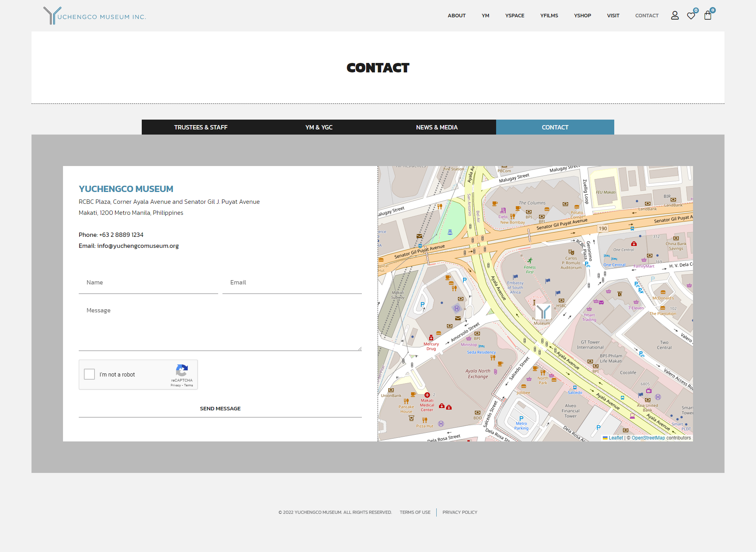
Task: Click the Two Central map label
Action: coord(664,345)
